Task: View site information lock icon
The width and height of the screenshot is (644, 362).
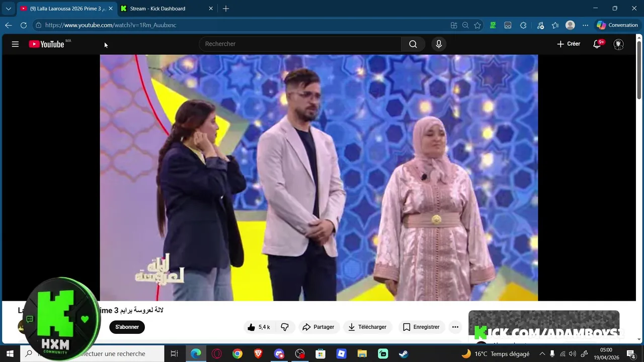Action: (x=38, y=25)
